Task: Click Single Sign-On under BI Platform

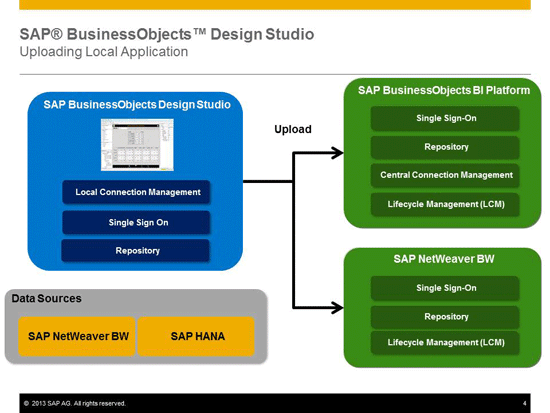Action: click(445, 118)
